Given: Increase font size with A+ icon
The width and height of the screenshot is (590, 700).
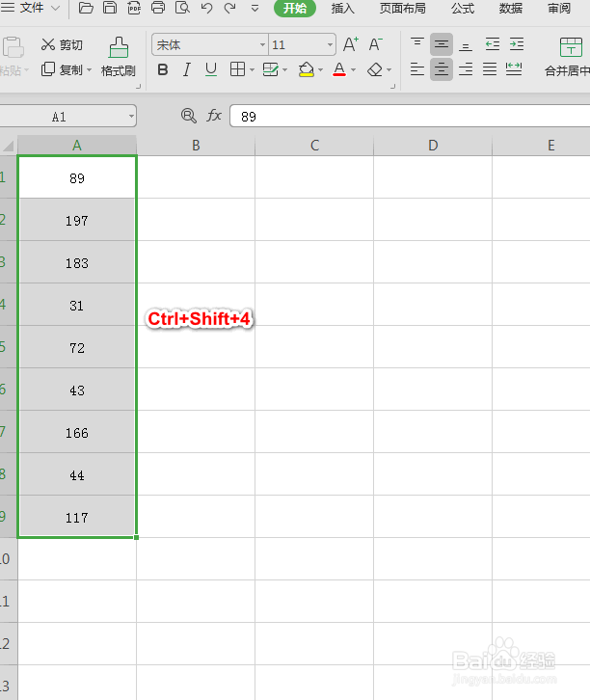Looking at the screenshot, I should (351, 44).
